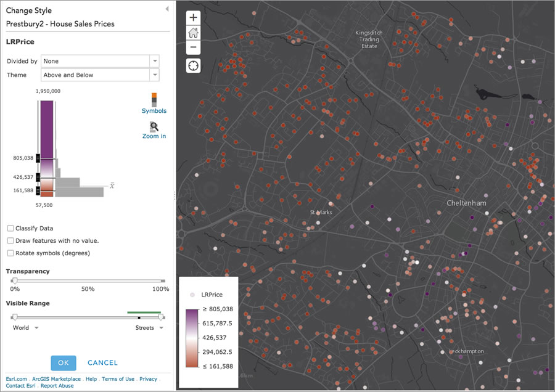Click the 805,038 histogram handle
This screenshot has height=392, width=555.
(x=37, y=157)
